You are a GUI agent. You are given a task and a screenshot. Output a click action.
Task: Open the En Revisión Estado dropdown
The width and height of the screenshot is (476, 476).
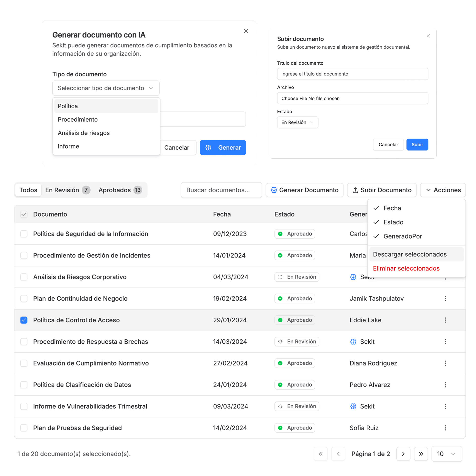[x=297, y=122]
